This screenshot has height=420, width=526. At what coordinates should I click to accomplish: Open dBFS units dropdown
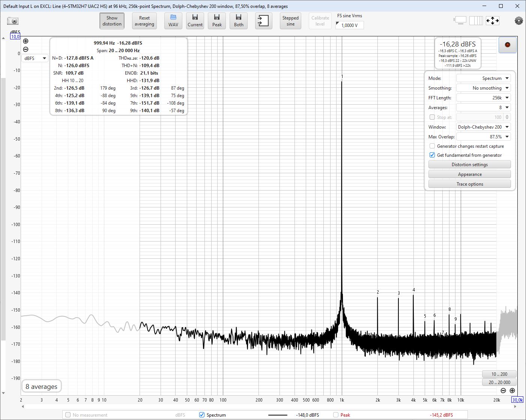point(35,58)
